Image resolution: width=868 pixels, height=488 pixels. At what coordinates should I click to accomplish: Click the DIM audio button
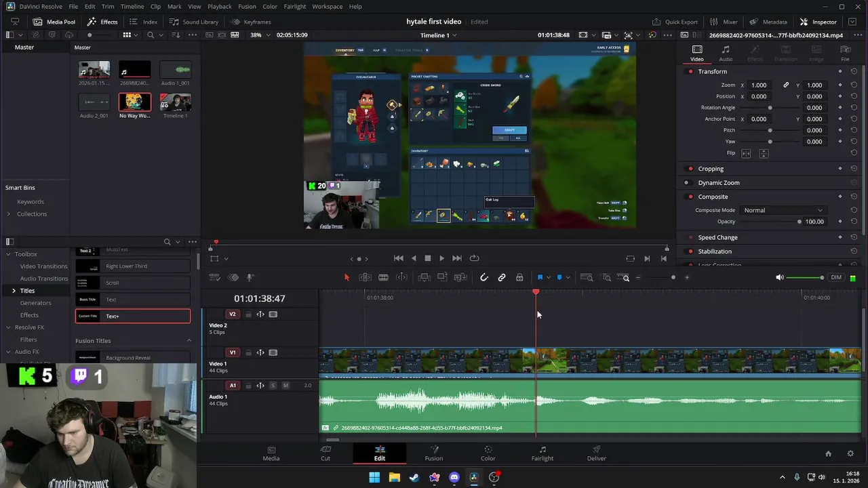click(836, 277)
